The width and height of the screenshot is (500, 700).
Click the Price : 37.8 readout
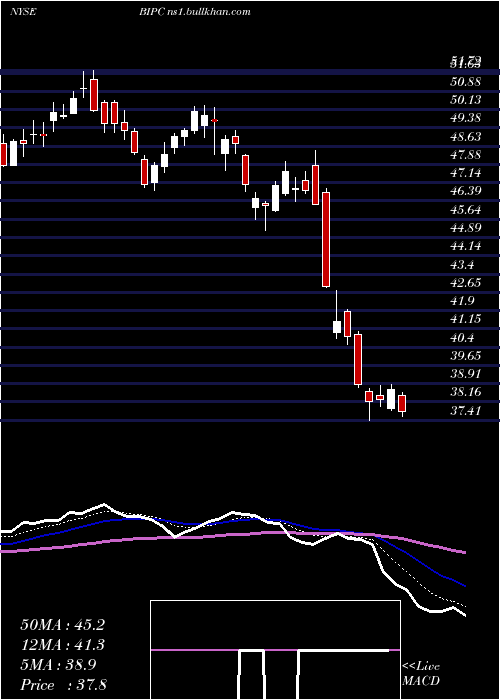(62, 685)
